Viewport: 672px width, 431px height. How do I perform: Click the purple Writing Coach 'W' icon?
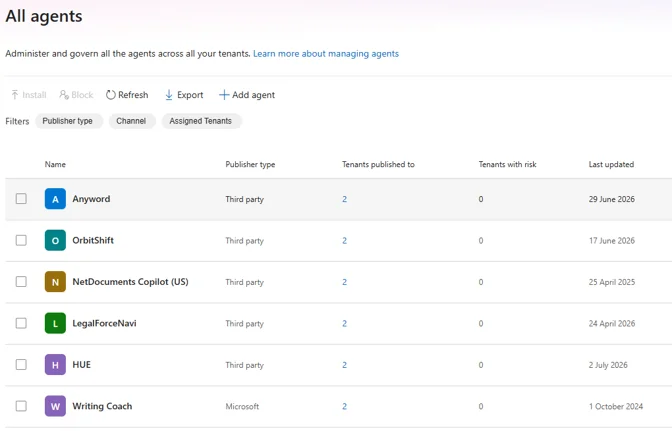55,406
